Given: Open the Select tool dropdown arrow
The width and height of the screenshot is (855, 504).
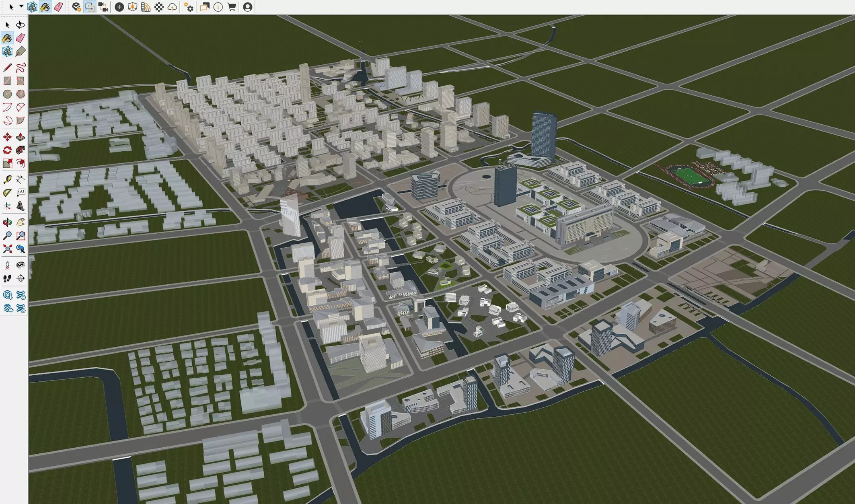Looking at the screenshot, I should [21, 6].
